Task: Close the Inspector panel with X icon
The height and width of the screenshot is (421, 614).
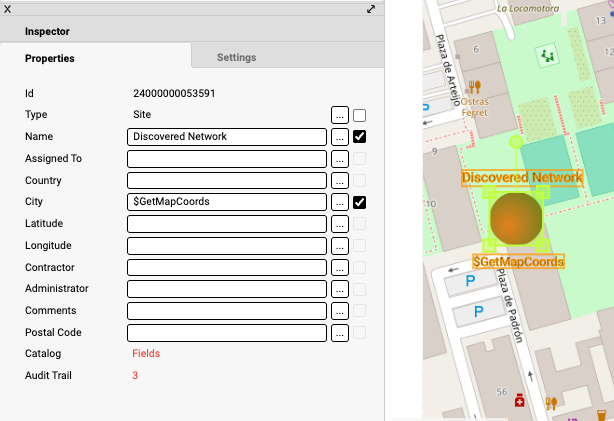Action: pos(7,8)
